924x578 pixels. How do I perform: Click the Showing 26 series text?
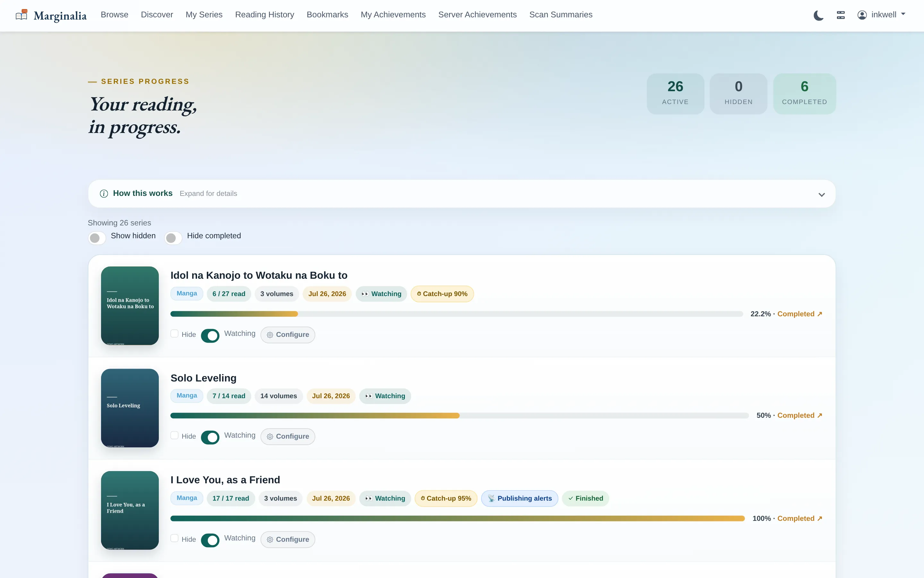(x=119, y=223)
